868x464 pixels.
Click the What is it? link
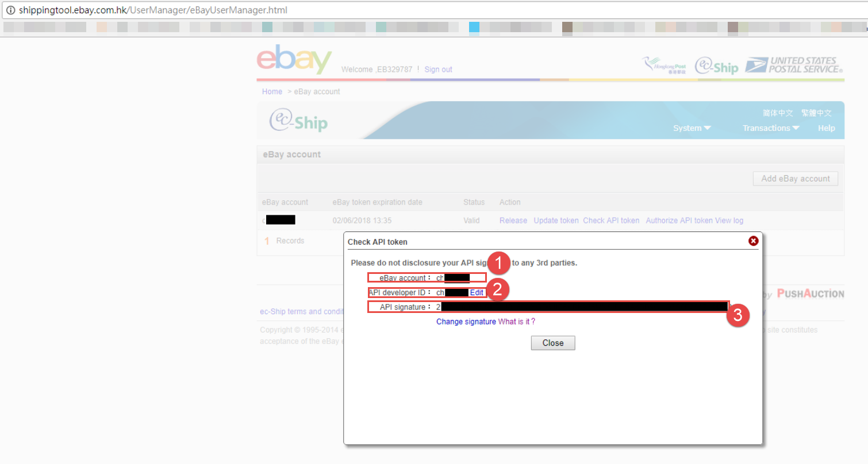pos(517,322)
